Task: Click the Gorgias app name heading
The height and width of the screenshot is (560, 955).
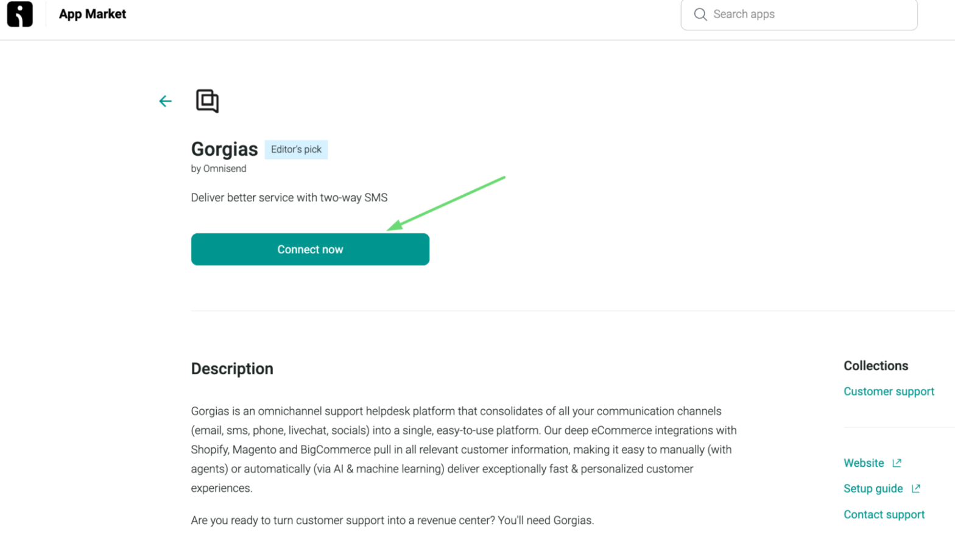Action: pyautogui.click(x=224, y=149)
